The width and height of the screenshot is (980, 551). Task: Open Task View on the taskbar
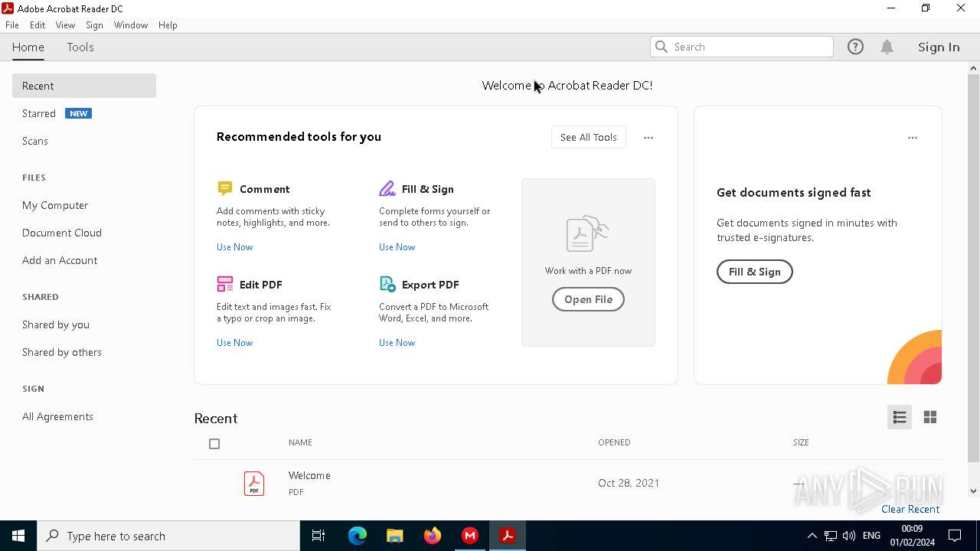[318, 536]
